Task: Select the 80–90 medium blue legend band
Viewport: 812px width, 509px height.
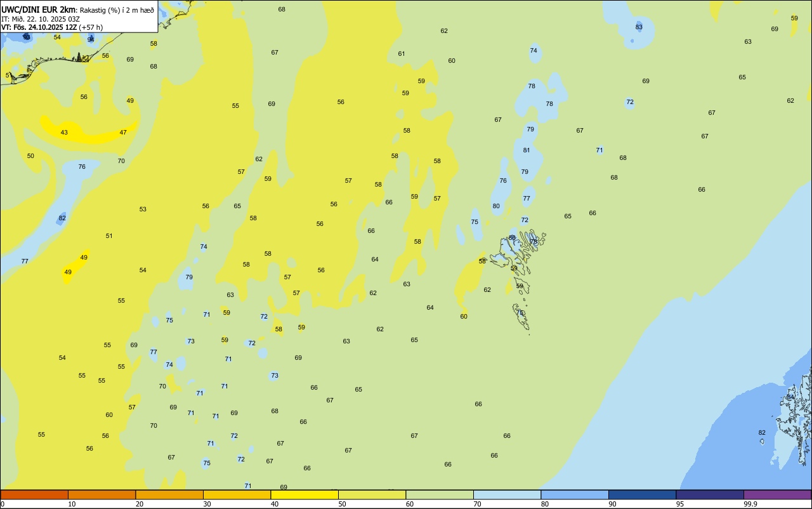Action: (575, 494)
